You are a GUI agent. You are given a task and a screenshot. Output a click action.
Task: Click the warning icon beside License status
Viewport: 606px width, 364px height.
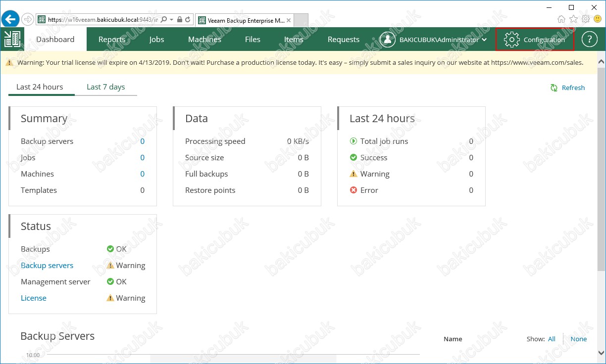(x=110, y=298)
